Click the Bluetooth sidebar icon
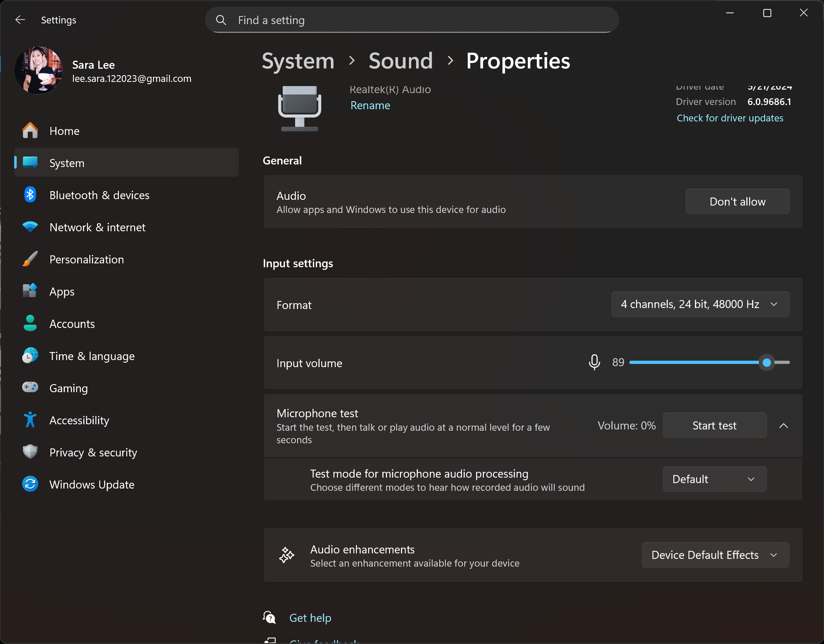Viewport: 824px width, 644px height. 30,195
